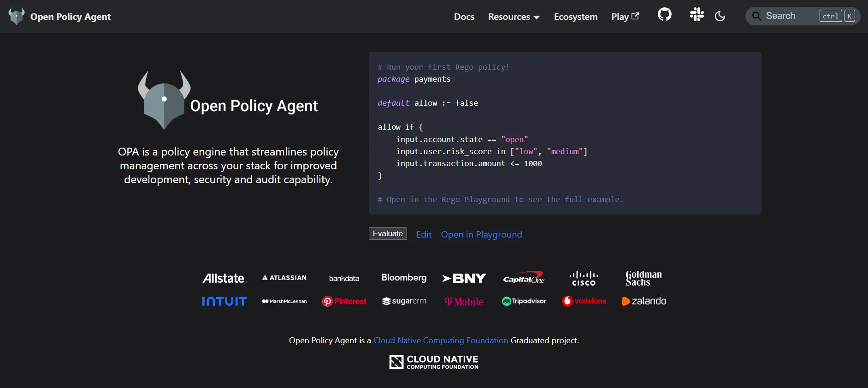Open in Playground link
The height and width of the screenshot is (388, 868).
coord(481,234)
